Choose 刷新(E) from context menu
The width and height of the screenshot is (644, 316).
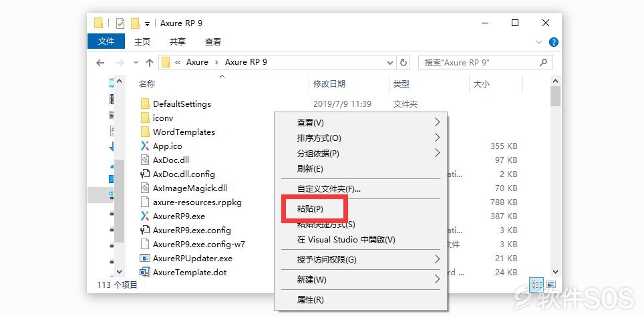pos(361,168)
